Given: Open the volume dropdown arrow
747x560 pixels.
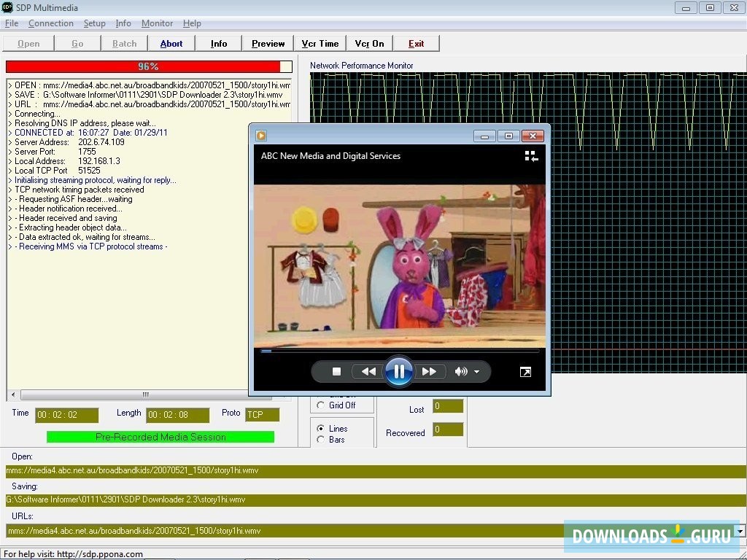Looking at the screenshot, I should [476, 372].
